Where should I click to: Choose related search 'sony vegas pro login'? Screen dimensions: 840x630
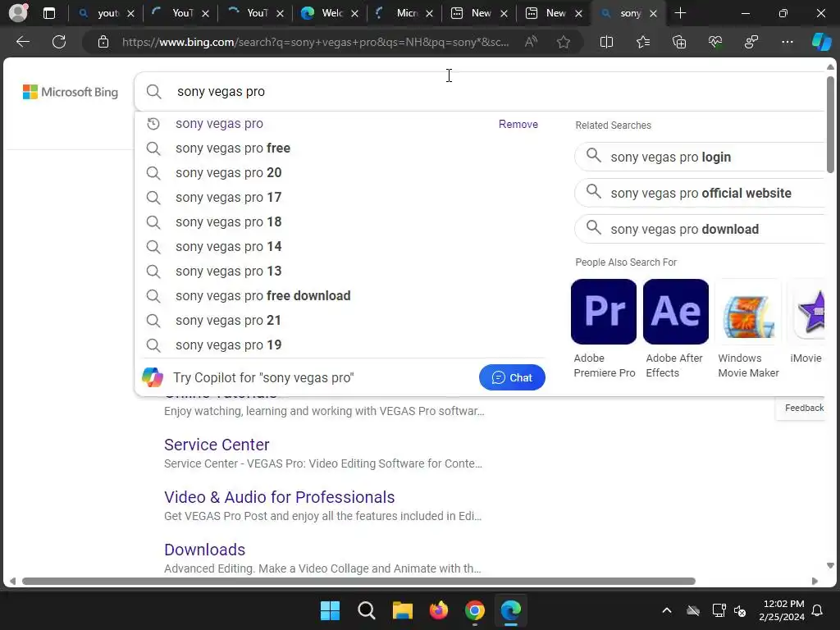click(700, 157)
